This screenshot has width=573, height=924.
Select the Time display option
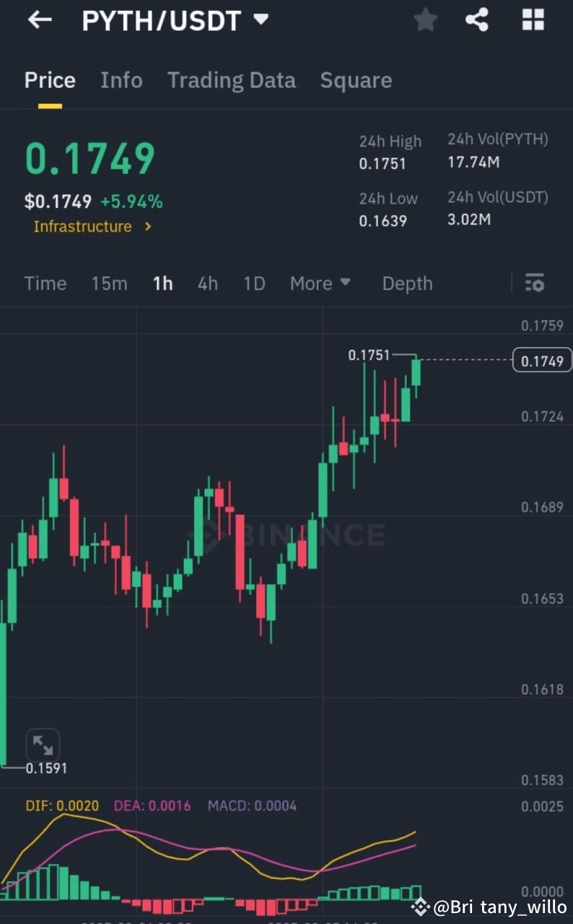45,283
